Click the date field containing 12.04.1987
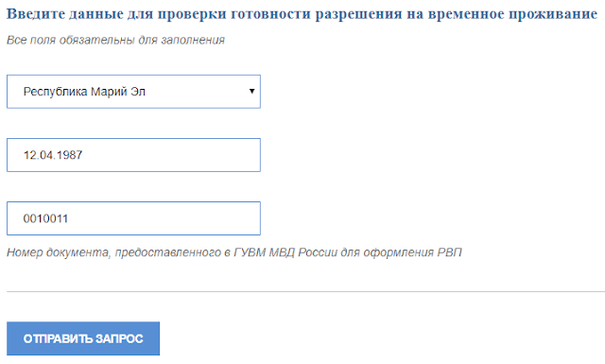Image resolution: width=605 pixels, height=364 pixels. (133, 155)
